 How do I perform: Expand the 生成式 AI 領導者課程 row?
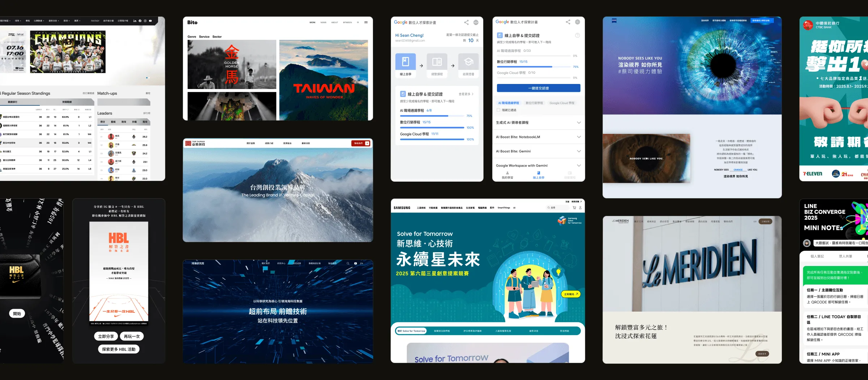[x=539, y=123]
